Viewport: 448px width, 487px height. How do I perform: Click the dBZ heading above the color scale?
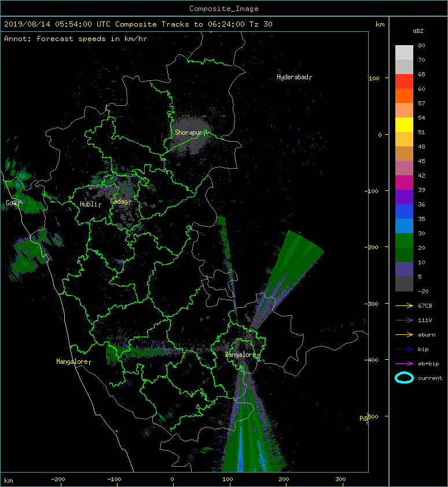pos(418,31)
